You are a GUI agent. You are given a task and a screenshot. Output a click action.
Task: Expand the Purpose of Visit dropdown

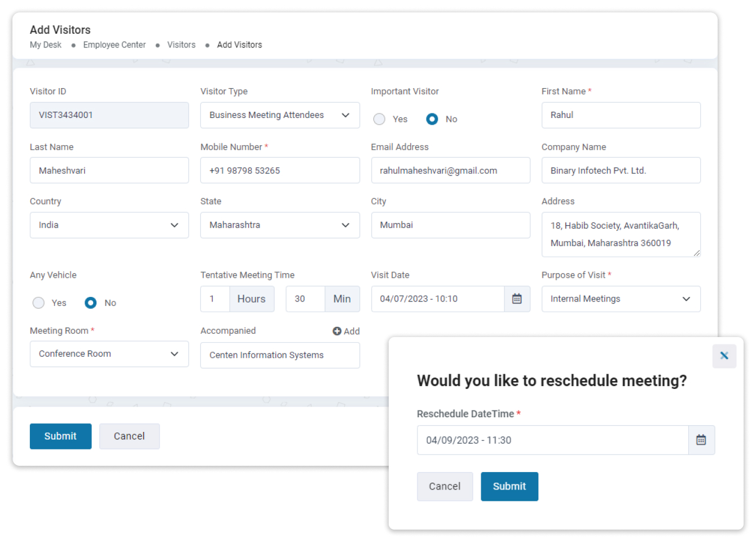coord(621,299)
